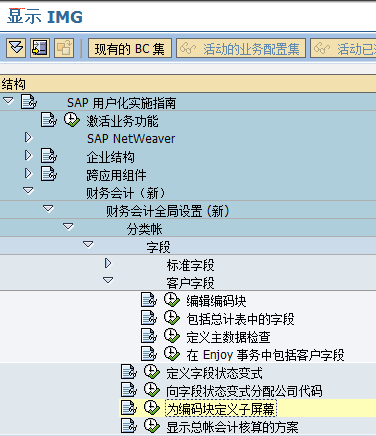Viewport: 376px width, 436px height.
Task: Select highlighted 为编码块定义子屏幕 entry
Action: tap(221, 409)
